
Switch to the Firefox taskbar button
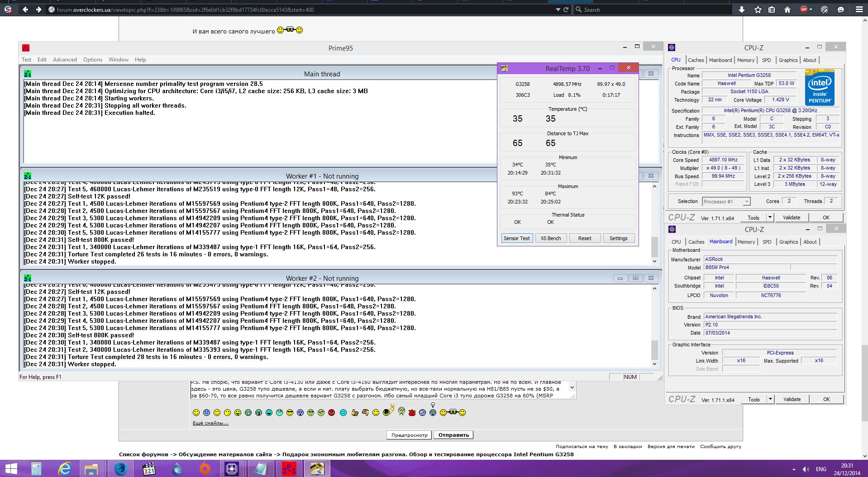point(120,468)
